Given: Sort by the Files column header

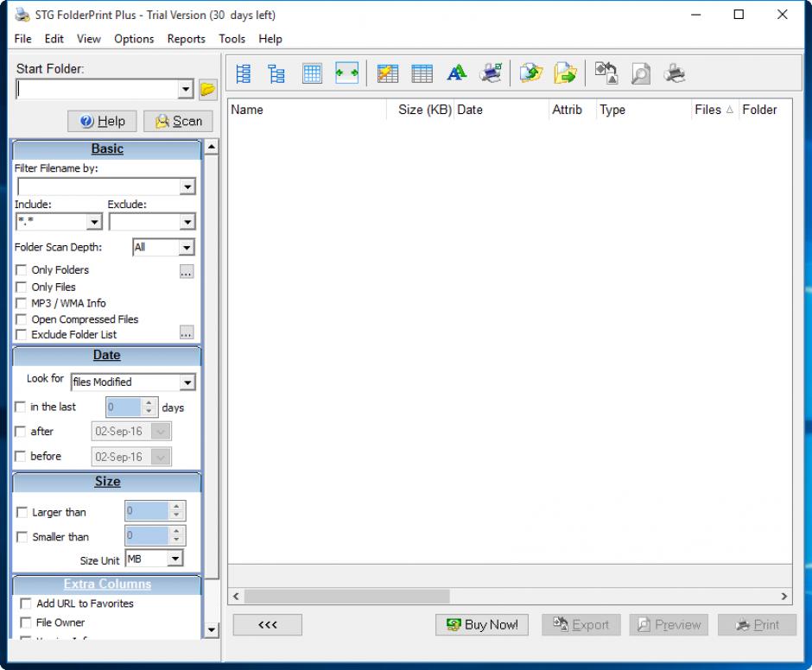Looking at the screenshot, I should (x=714, y=110).
